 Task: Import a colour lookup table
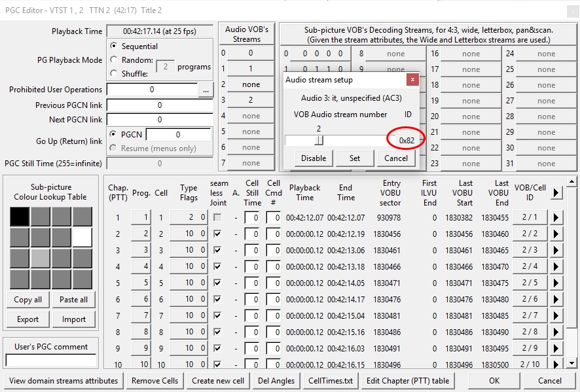click(73, 319)
